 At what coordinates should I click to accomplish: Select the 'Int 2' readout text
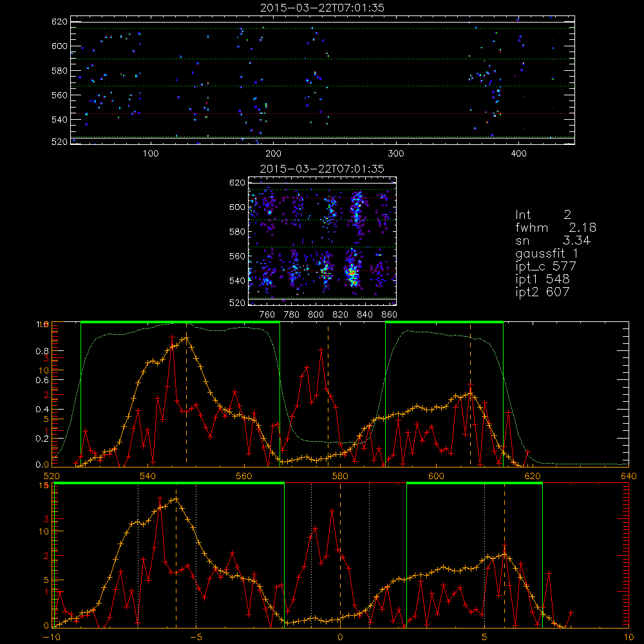(x=543, y=215)
